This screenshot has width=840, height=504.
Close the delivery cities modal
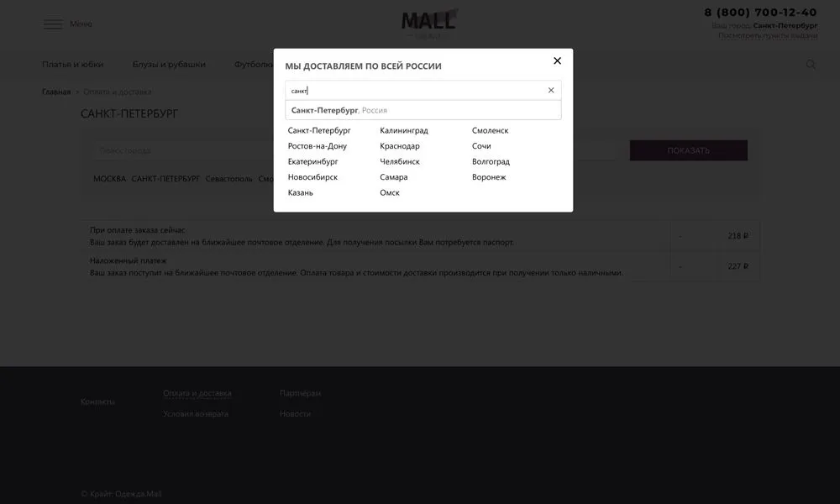pyautogui.click(x=557, y=60)
